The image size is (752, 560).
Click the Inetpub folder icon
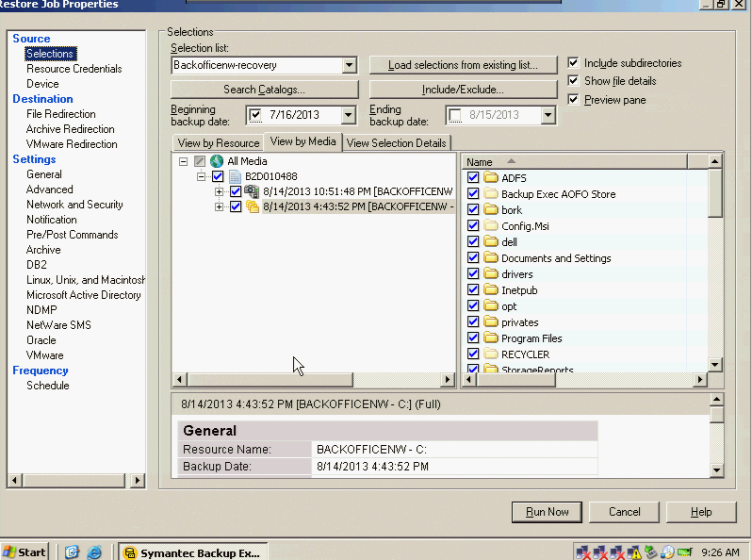pos(491,289)
